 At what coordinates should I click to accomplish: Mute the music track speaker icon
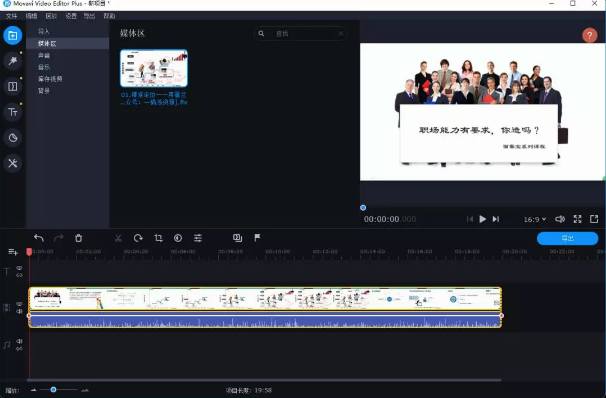19,341
